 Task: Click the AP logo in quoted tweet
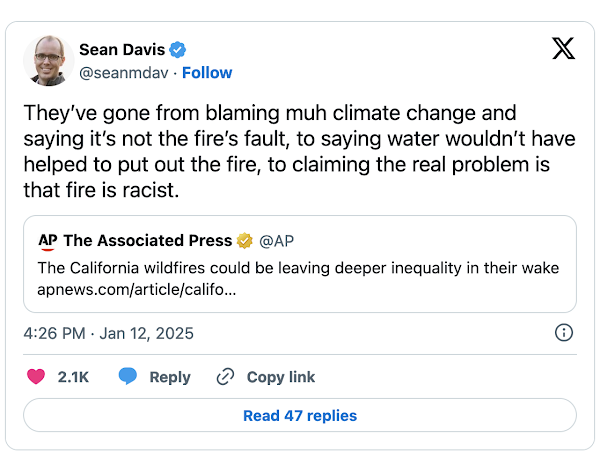(x=48, y=240)
